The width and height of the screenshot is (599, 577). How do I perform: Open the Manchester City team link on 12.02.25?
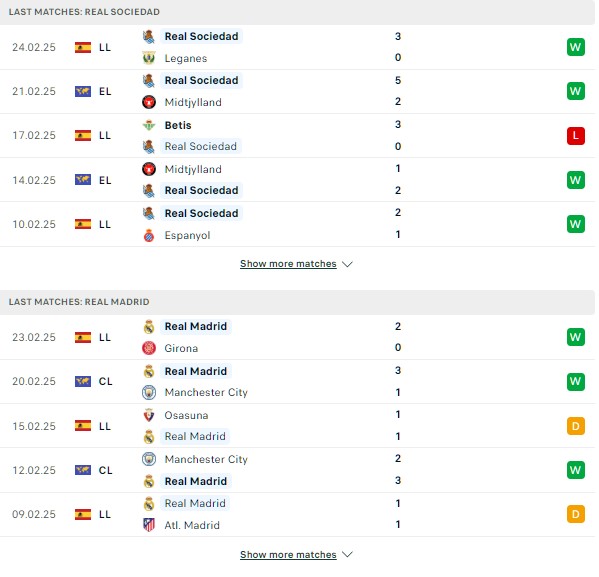tap(206, 459)
